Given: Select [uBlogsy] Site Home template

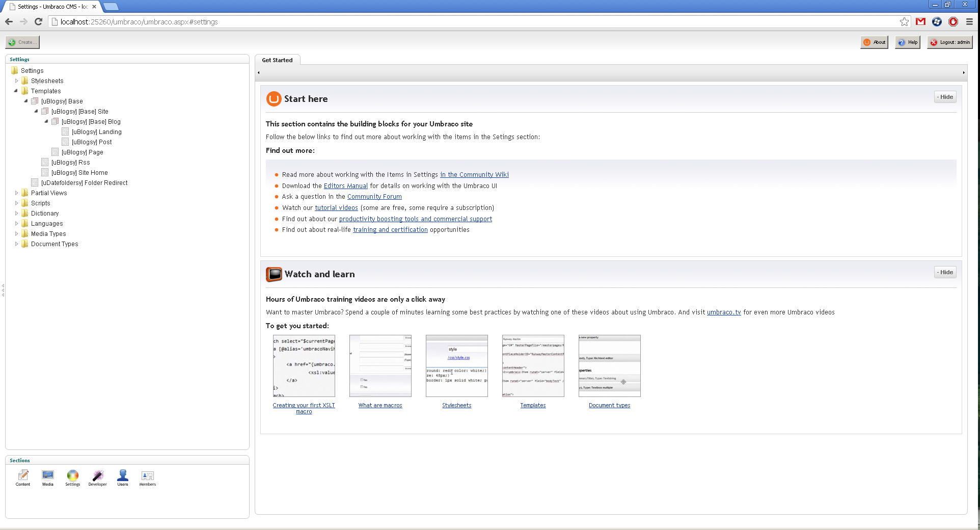Looking at the screenshot, I should pyautogui.click(x=79, y=173).
